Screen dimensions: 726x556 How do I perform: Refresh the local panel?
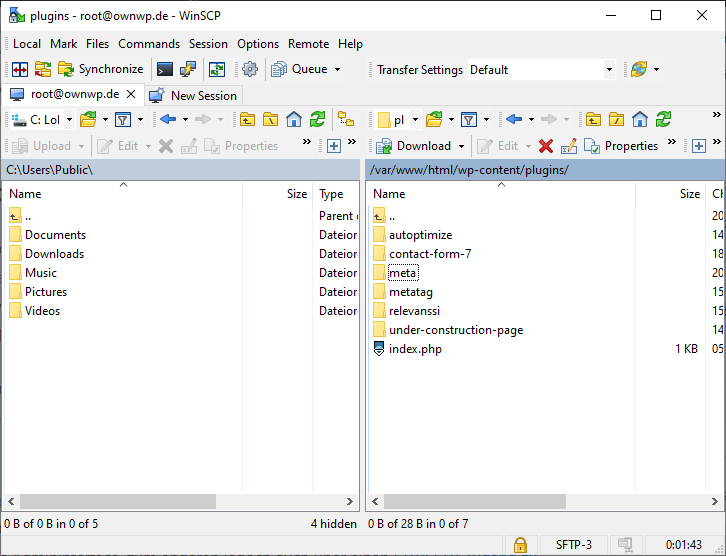318,119
